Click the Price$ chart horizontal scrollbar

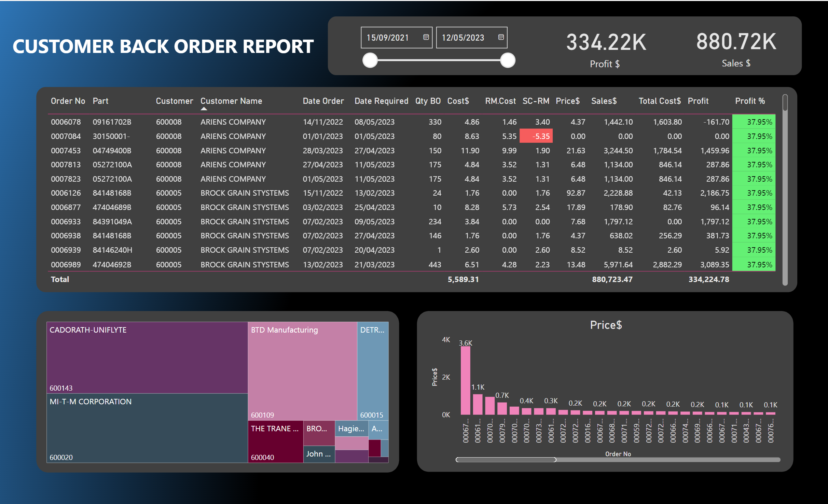506,460
